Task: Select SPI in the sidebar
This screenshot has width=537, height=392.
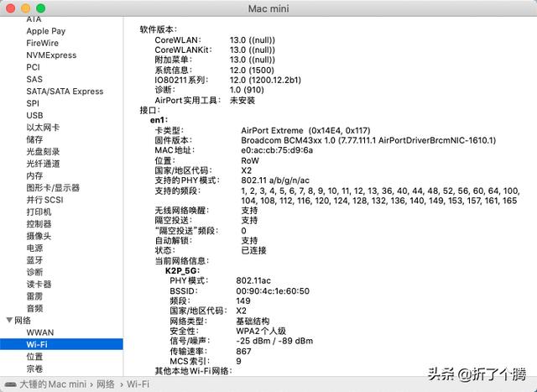Action: pyautogui.click(x=33, y=103)
